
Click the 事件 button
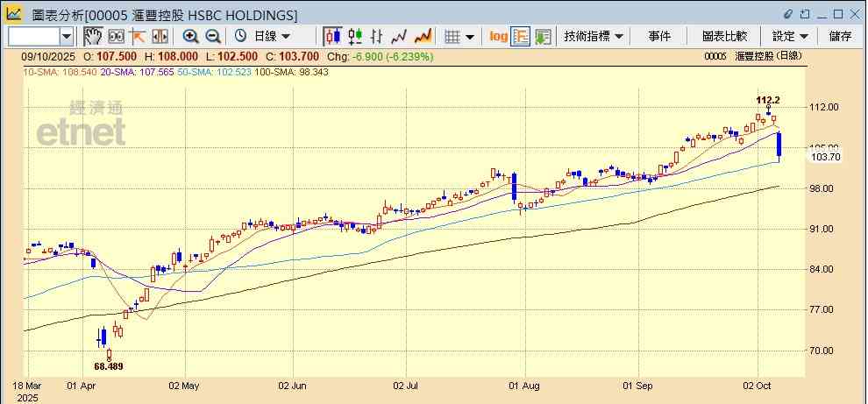[x=659, y=36]
